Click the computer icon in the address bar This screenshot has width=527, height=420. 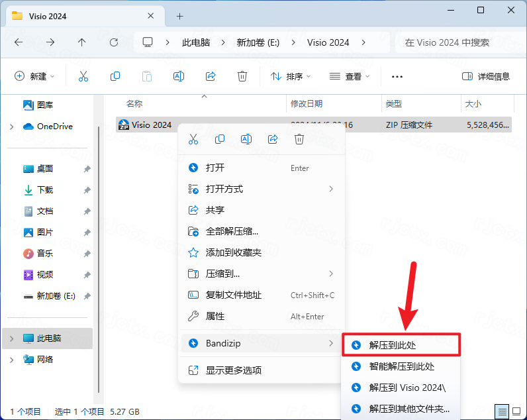(x=148, y=42)
